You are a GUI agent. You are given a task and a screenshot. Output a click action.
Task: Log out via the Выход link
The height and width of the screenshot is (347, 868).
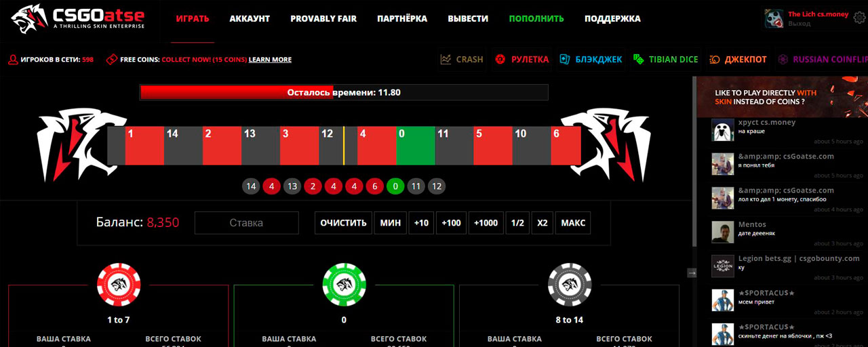(x=800, y=24)
